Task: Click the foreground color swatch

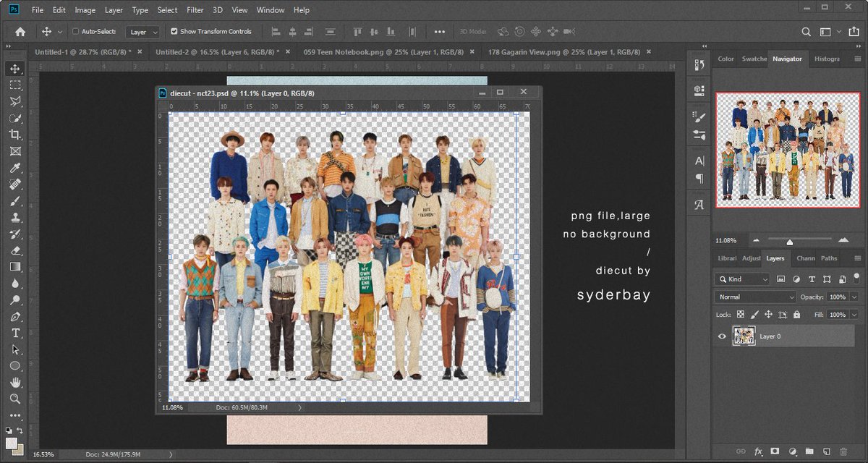Action: click(12, 443)
